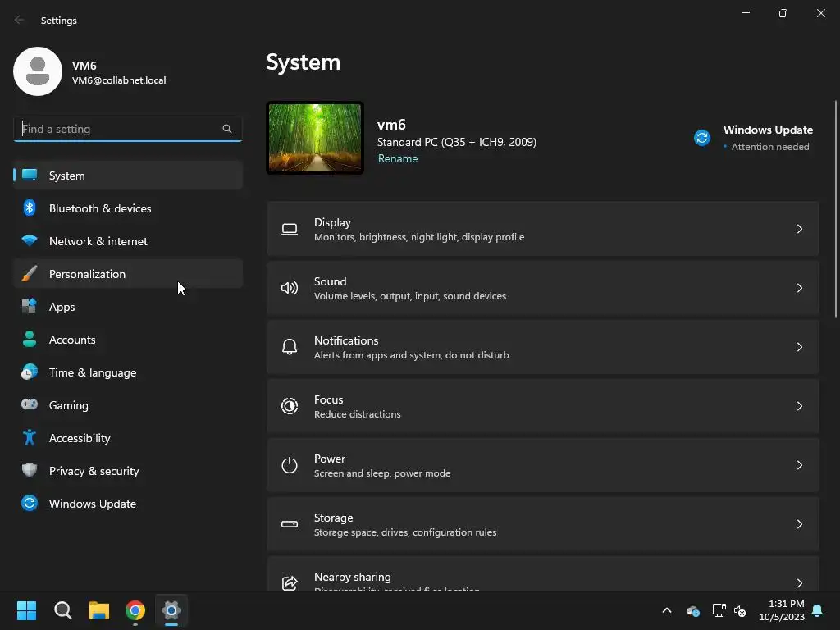840x630 pixels.
Task: Click the muted volume tray icon
Action: [741, 610]
